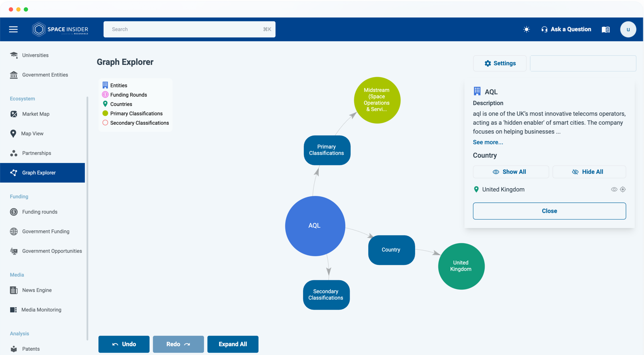644x355 pixels.
Task: Expand the Primary Classifications graph node
Action: coord(327,150)
